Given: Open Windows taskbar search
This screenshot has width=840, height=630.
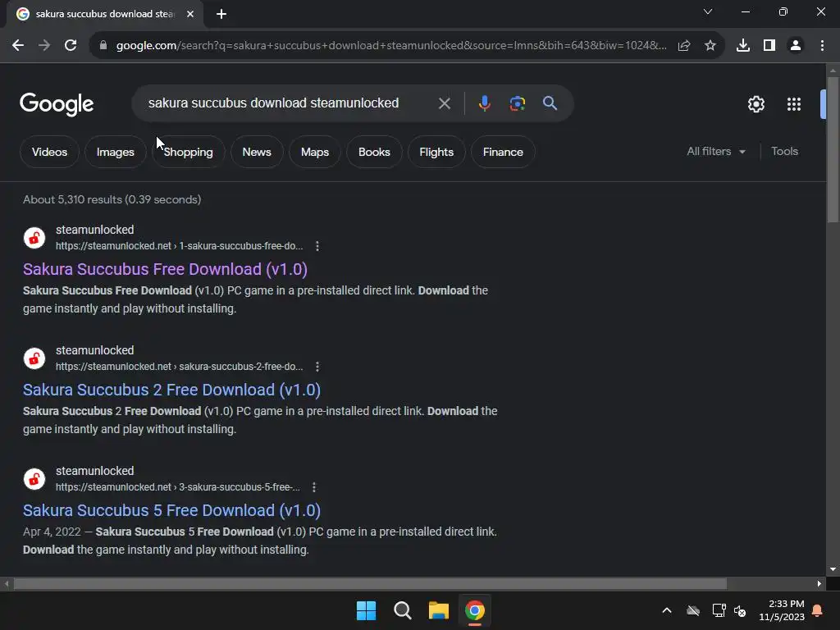Looking at the screenshot, I should (402, 610).
